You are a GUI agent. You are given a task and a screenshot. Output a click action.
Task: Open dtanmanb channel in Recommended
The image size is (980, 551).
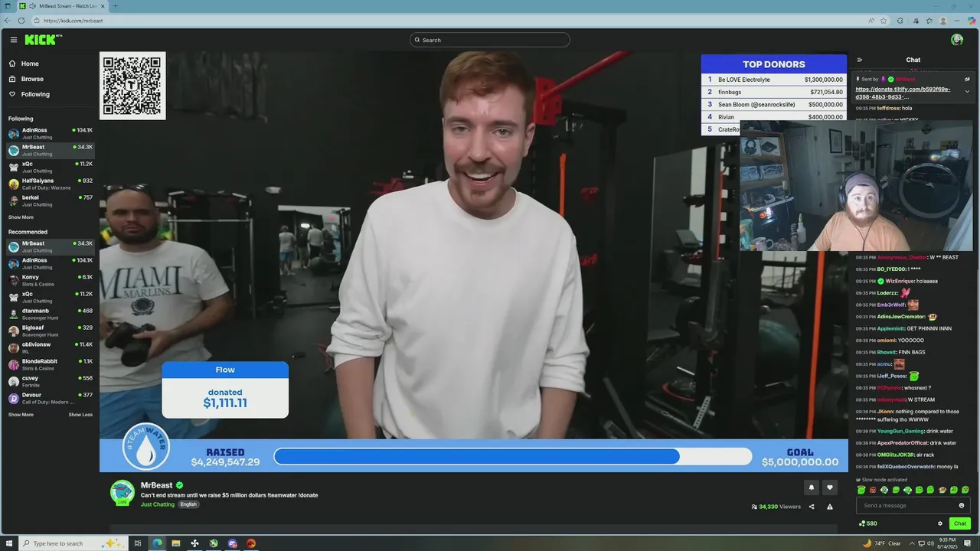[x=51, y=314]
